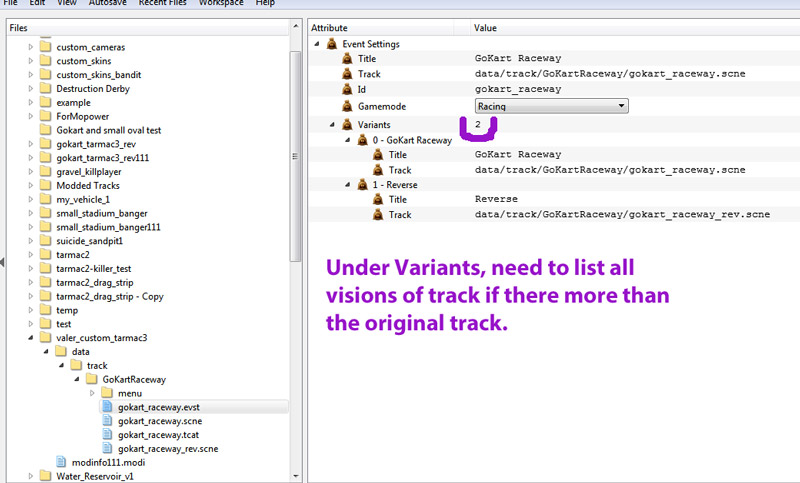Collapse the 0 - GoKart Raceway variant
This screenshot has height=483, width=800.
pyautogui.click(x=347, y=140)
